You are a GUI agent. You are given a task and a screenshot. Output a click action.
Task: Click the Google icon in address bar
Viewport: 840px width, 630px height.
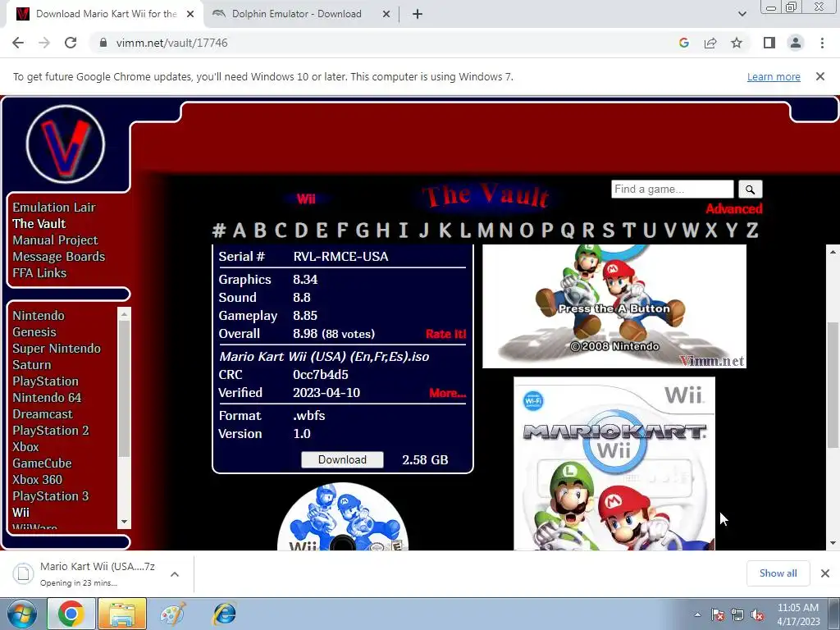tap(683, 43)
